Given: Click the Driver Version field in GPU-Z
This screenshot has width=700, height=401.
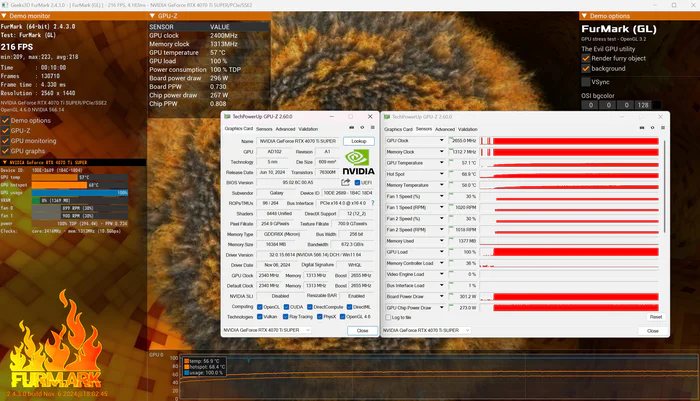Looking at the screenshot, I should (315, 255).
